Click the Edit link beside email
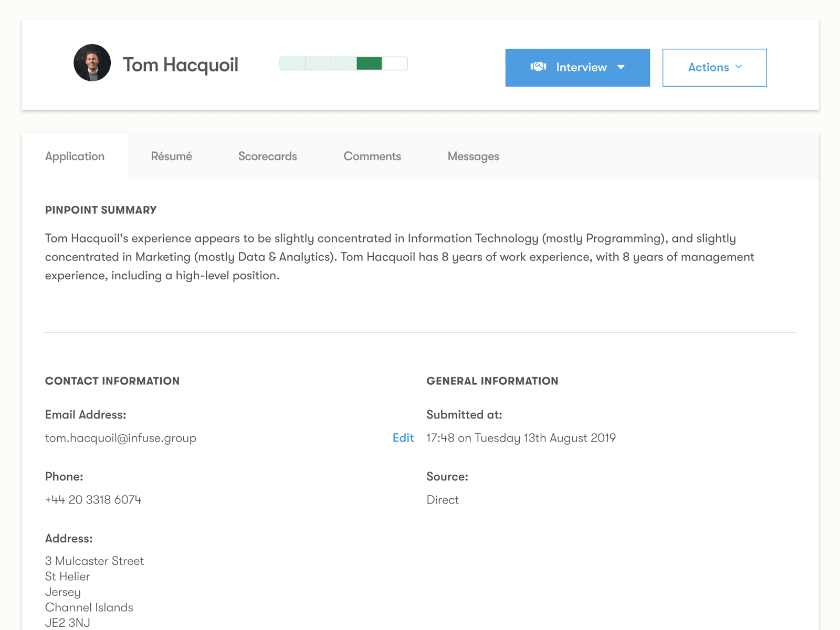This screenshot has width=840, height=630. pos(403,438)
